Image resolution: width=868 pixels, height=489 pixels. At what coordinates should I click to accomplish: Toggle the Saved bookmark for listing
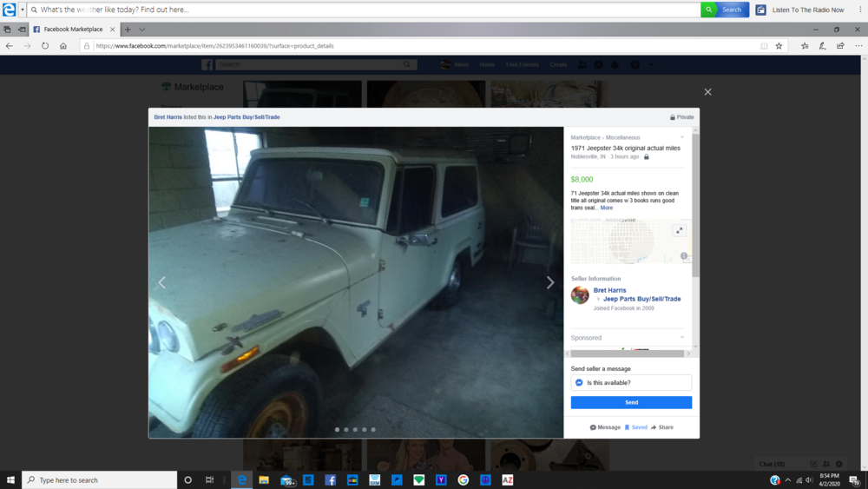[636, 427]
